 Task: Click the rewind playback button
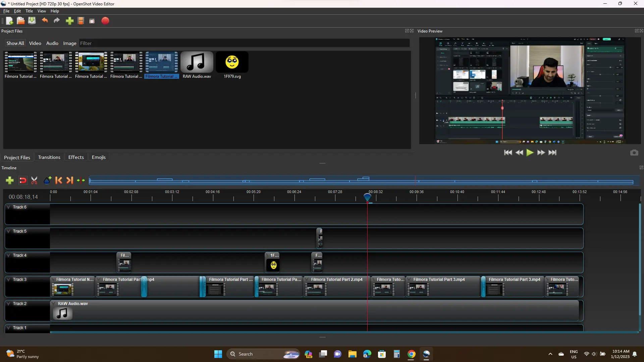pyautogui.click(x=519, y=153)
